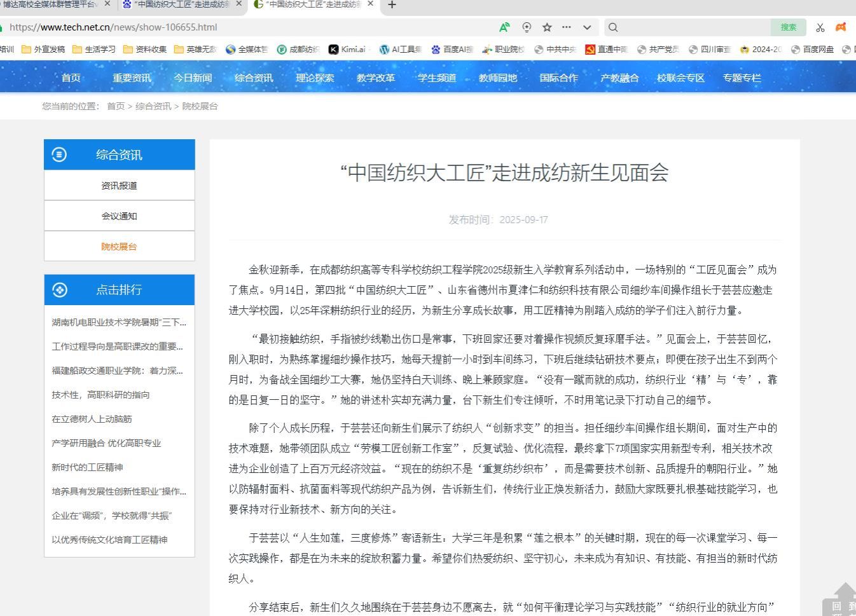This screenshot has height=616, width=856.
Task: Open 新时代的工匠精神 article link
Action: point(87,467)
